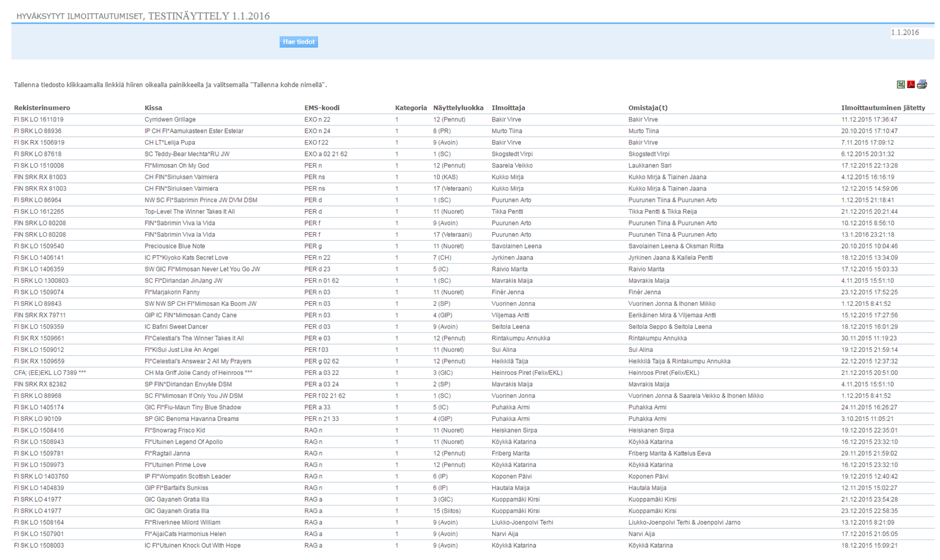This screenshot has height=560, width=940.
Task: Click GIP IC FIN*Mimosan Candy Cane
Action: click(x=191, y=316)
